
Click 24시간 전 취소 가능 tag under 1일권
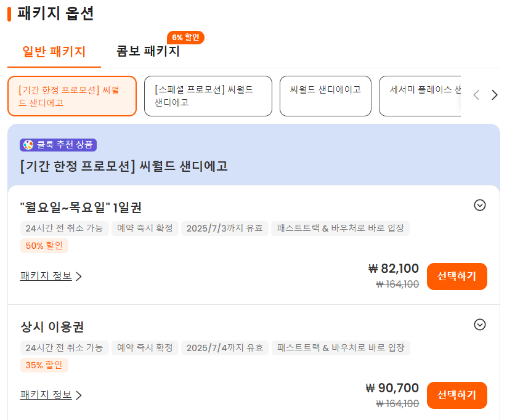tap(64, 228)
